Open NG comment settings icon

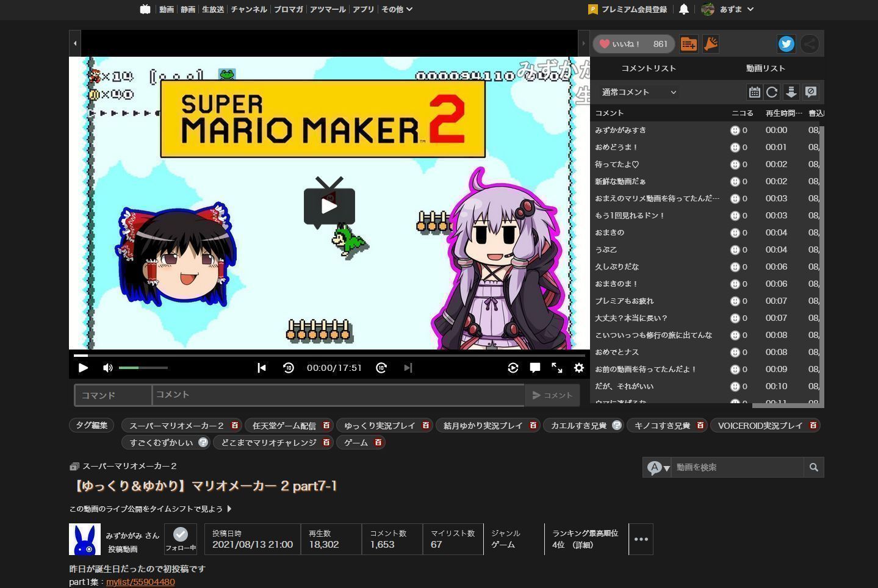pos(811,92)
